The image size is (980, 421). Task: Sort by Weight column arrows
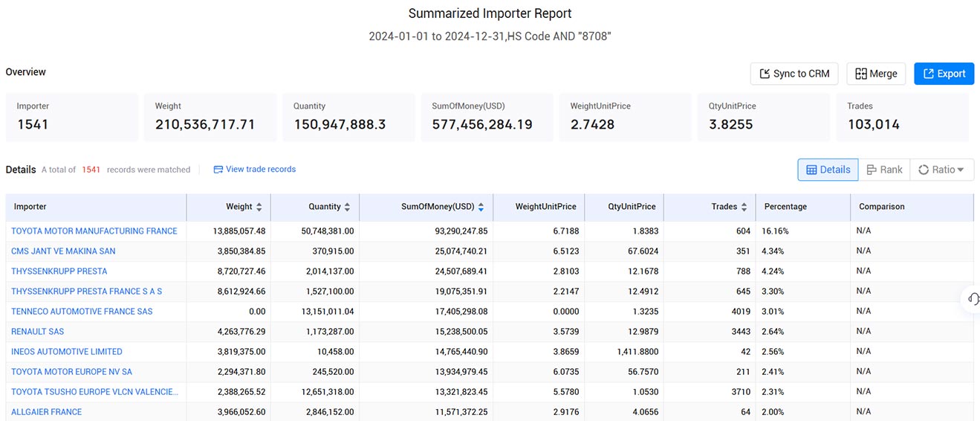click(x=259, y=207)
